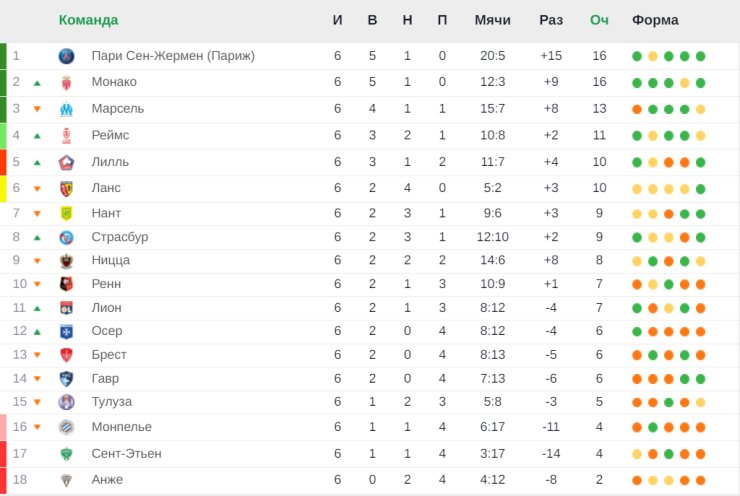This screenshot has height=496, width=740.
Task: Sort by Мячи column header
Action: (x=493, y=20)
